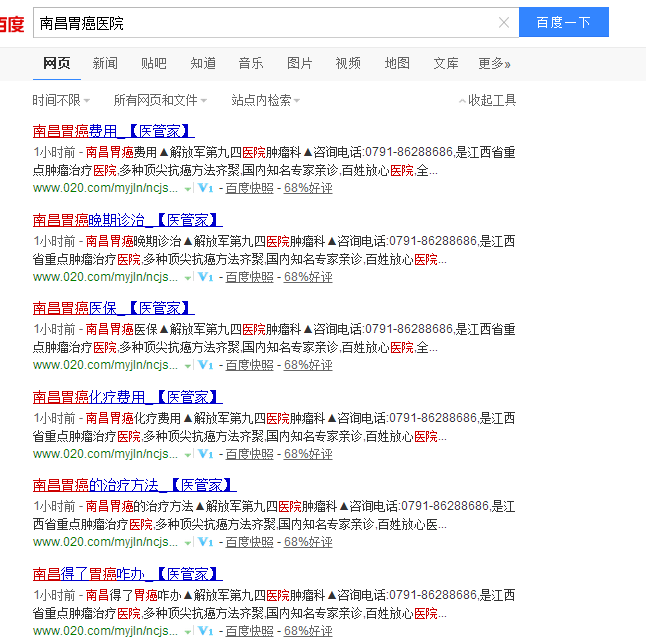This screenshot has height=641, width=646.
Task: Click the URL under 南昌胃癌的治疗方法 result
Action: pos(105,542)
